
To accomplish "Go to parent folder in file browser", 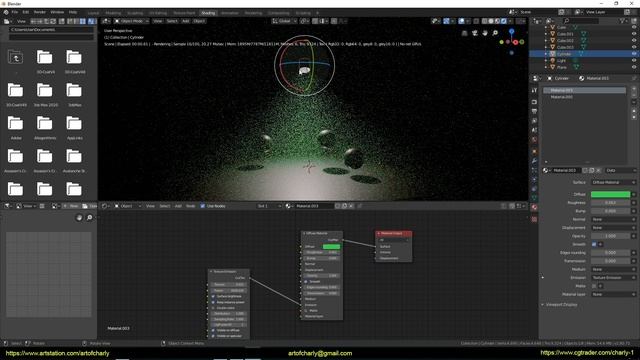I will coord(16,58).
